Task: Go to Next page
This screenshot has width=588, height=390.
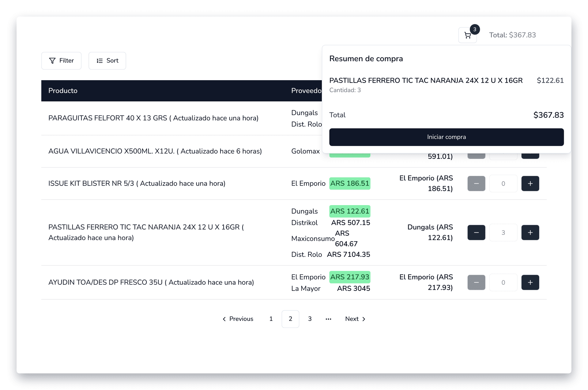Action: pos(355,319)
